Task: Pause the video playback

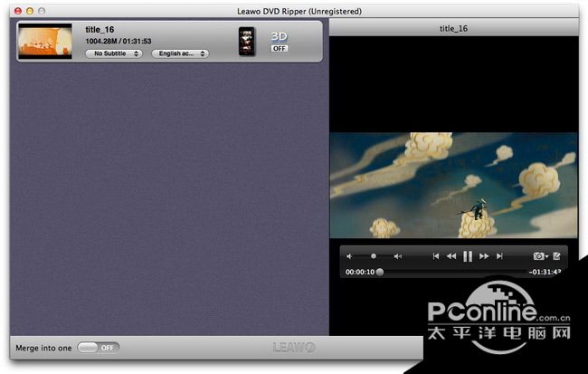Action: click(468, 256)
